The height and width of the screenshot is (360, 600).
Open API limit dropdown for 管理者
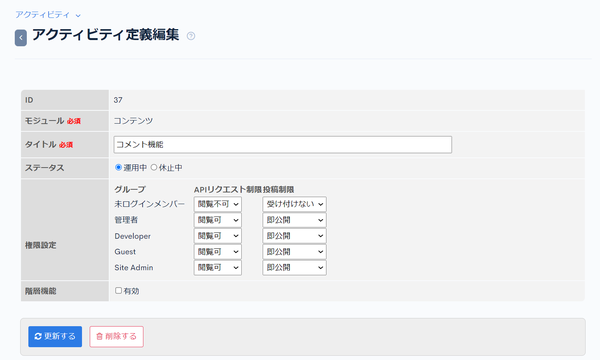coord(218,220)
